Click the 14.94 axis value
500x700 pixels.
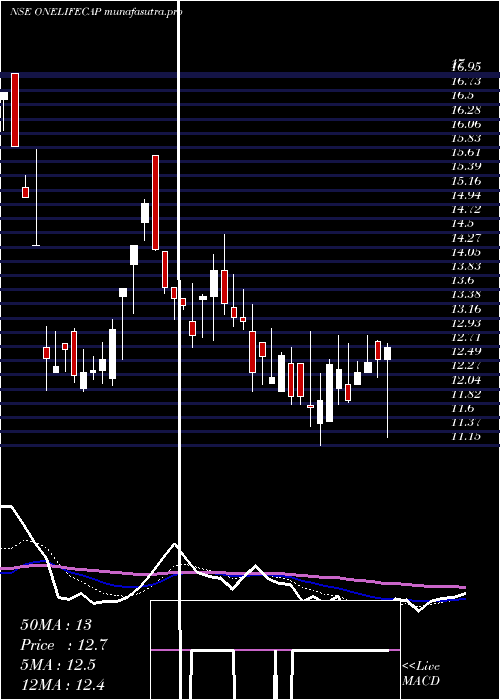tap(466, 195)
